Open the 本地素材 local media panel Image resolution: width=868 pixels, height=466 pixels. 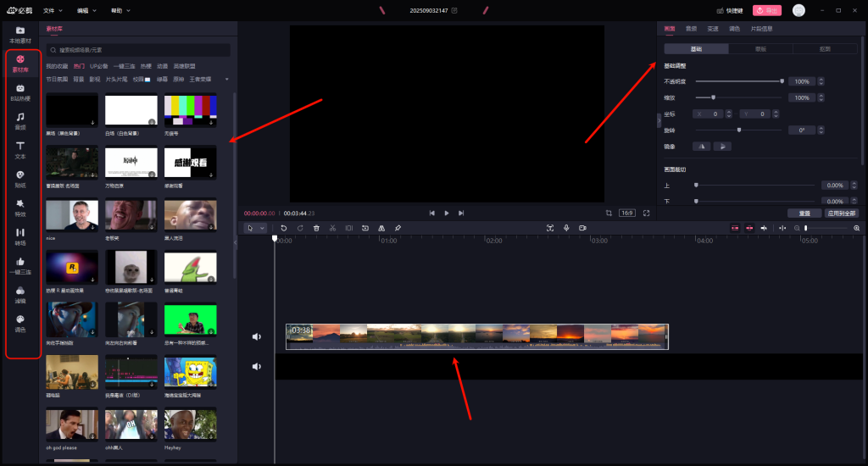click(20, 34)
